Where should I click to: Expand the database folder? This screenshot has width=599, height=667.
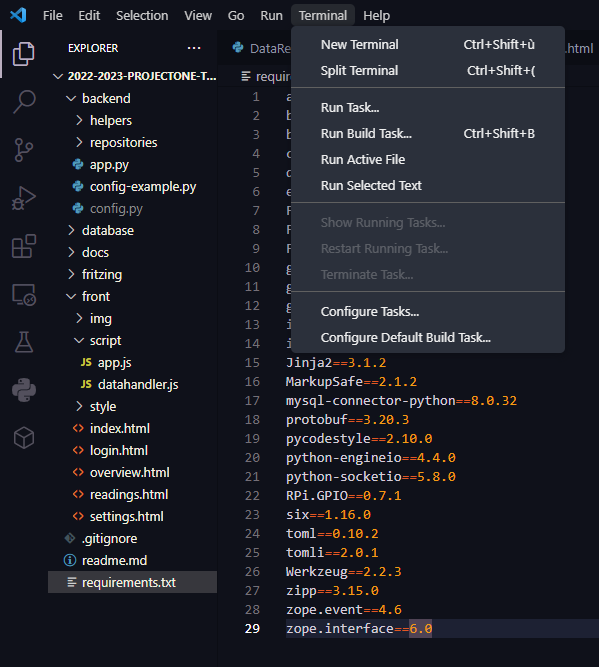point(71,230)
